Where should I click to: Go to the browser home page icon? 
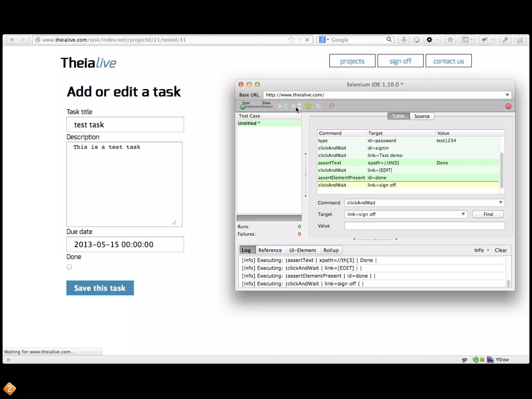[450, 40]
